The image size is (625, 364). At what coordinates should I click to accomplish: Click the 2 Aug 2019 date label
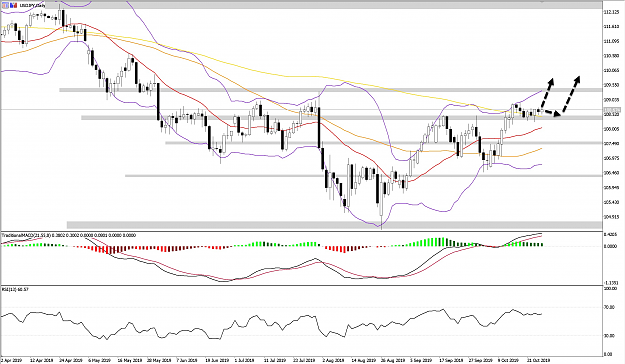click(333, 360)
